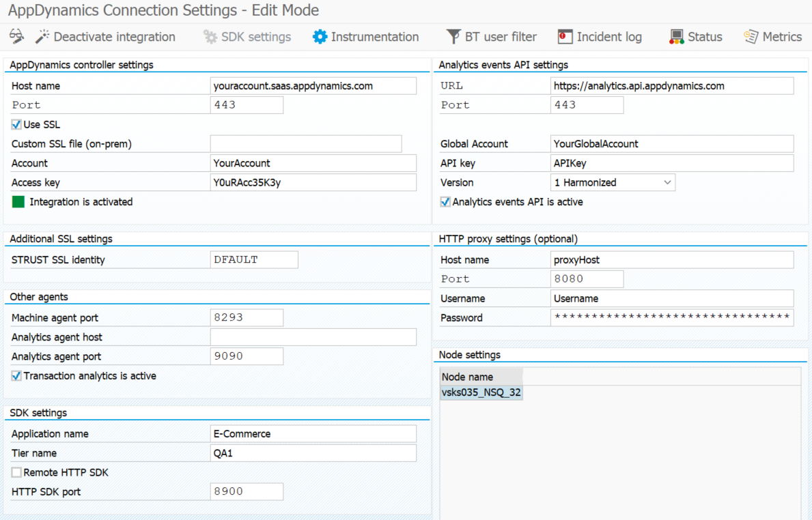
Task: Click the proxy Port field 8080
Action: click(587, 279)
